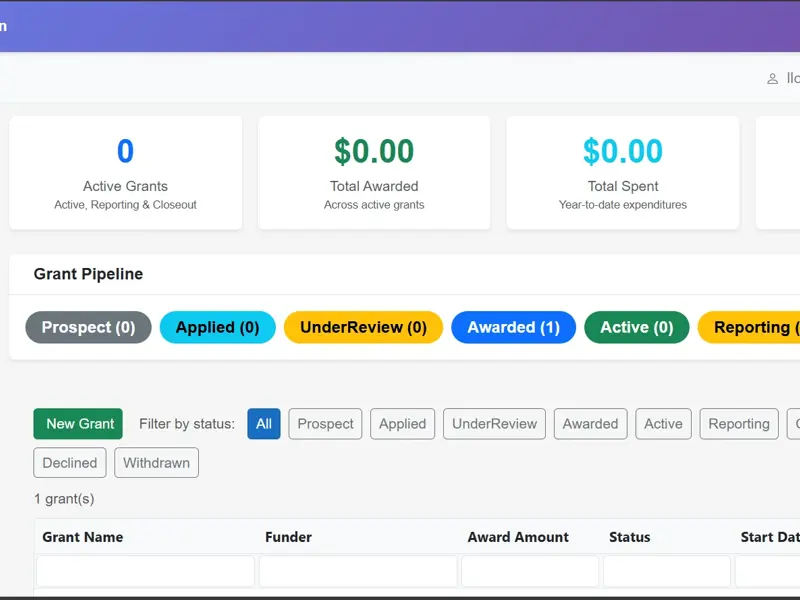800x600 pixels.
Task: Open the New Grant form
Action: 78,423
